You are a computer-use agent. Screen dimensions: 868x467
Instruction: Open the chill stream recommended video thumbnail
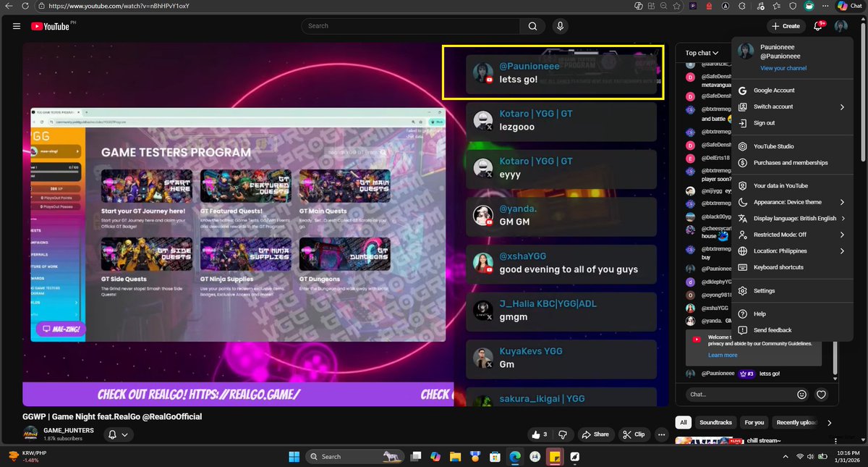click(x=710, y=440)
